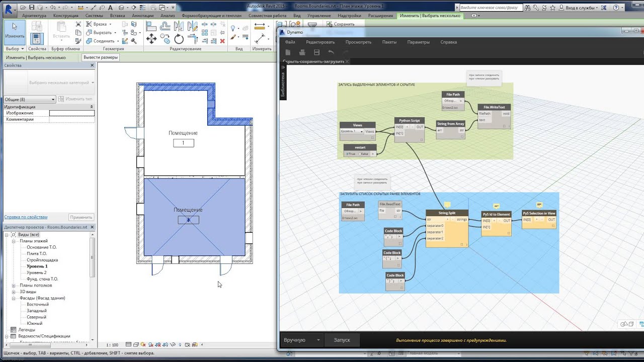Screen dimensions: 644x362
Task: Toggle preview square on PyS Id to Element node
Action: click(x=508, y=233)
